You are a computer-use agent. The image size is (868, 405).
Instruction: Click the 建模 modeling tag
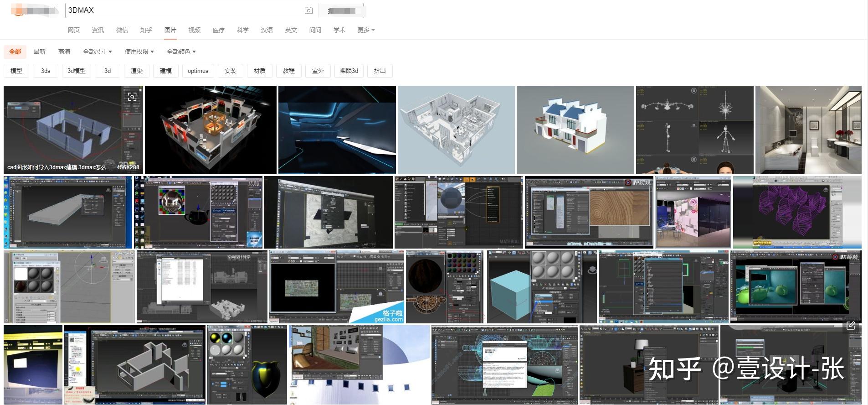pos(166,71)
